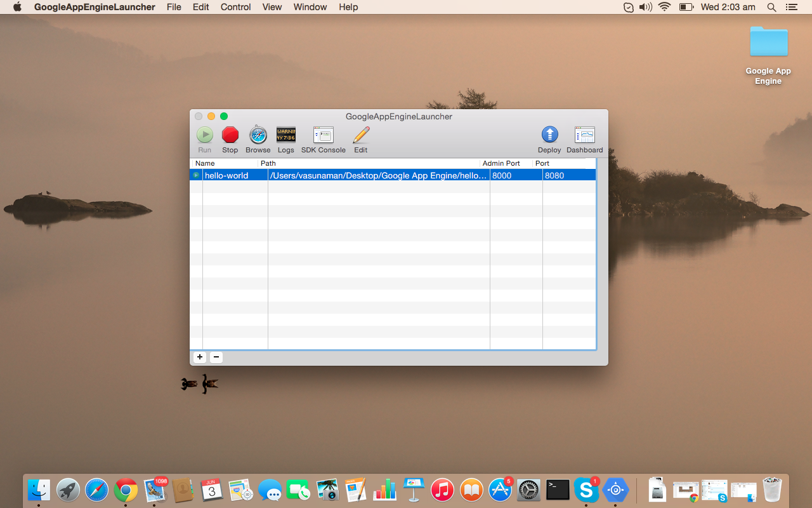Open Terminal from the dock
This screenshot has width=812, height=508.
click(558, 490)
